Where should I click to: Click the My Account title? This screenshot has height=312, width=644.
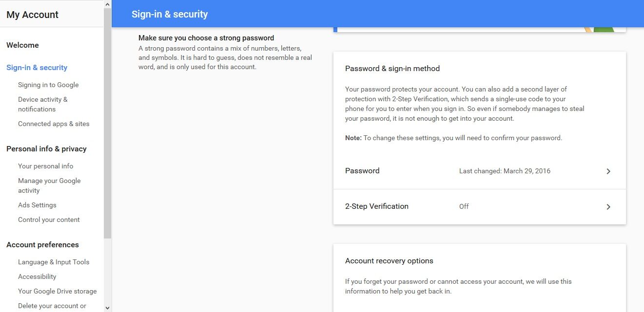(x=32, y=15)
